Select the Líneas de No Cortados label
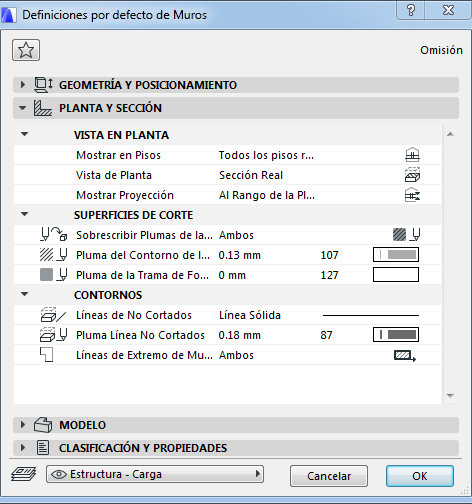This screenshot has width=472, height=504. pos(134,315)
